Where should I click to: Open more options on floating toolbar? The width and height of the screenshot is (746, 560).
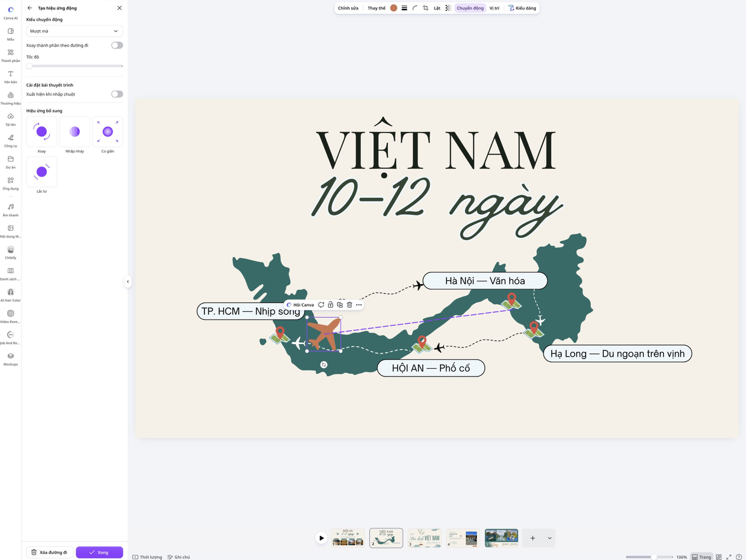pyautogui.click(x=359, y=305)
